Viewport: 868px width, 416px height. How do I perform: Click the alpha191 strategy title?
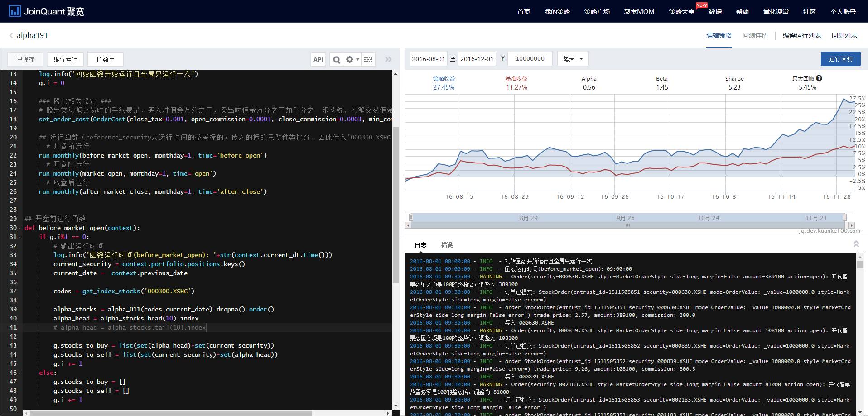[32, 35]
